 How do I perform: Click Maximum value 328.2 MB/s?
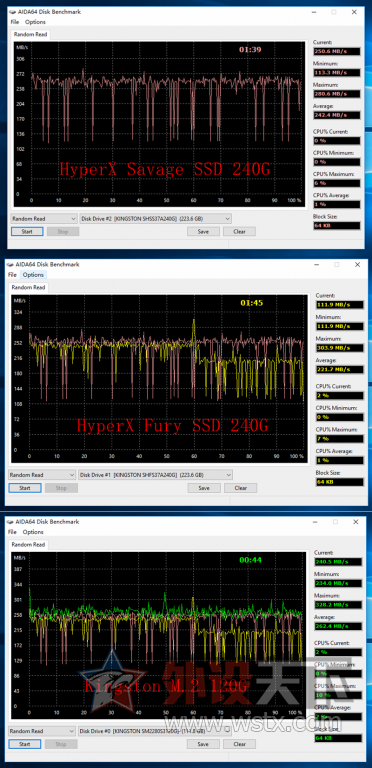(x=339, y=604)
